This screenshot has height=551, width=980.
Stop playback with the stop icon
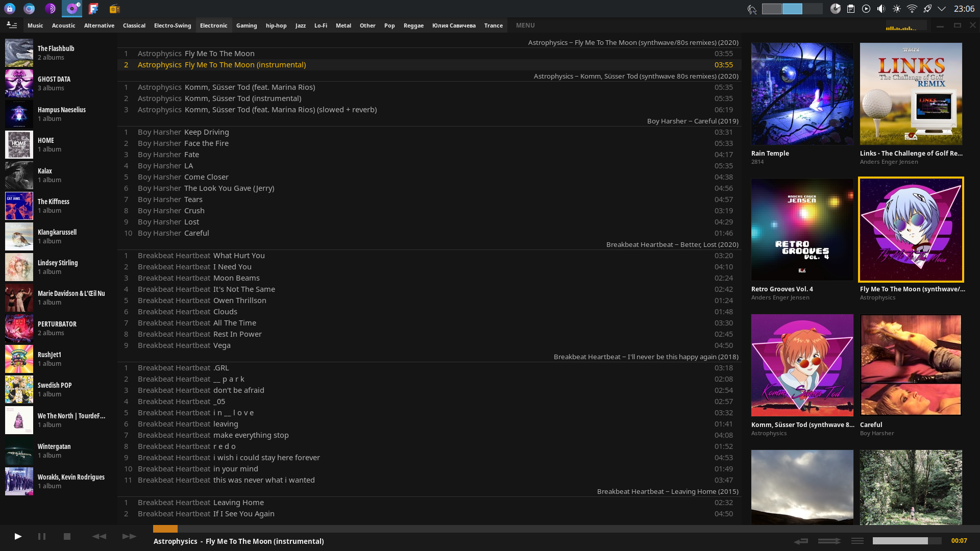(67, 536)
